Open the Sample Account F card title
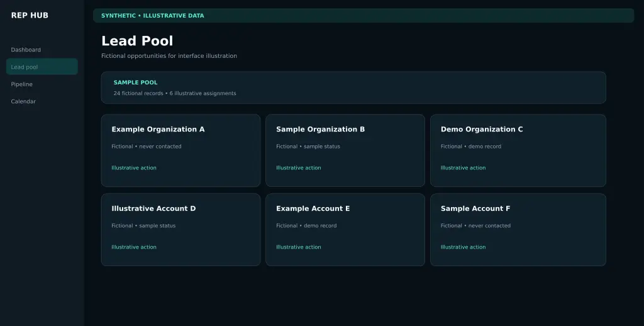The image size is (644, 326). pos(475,208)
